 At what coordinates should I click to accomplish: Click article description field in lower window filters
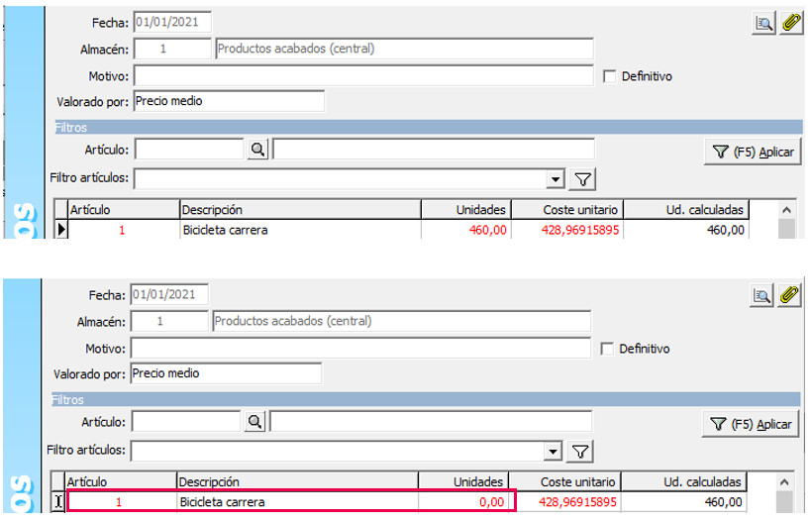click(x=431, y=422)
